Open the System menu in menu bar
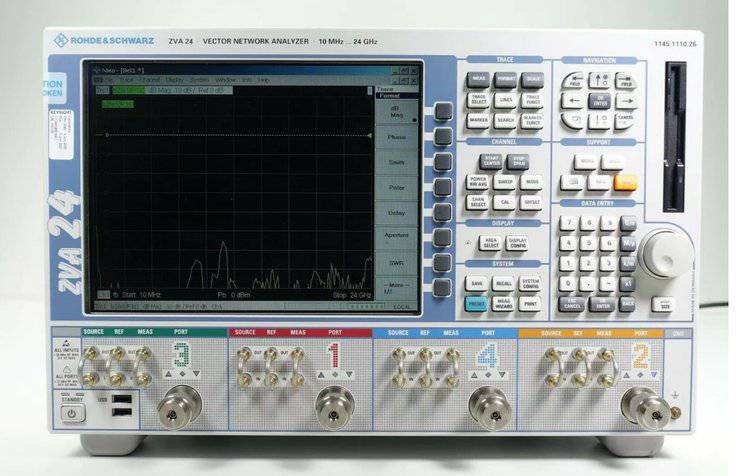Screen dimensions: 750x476 coord(199,80)
